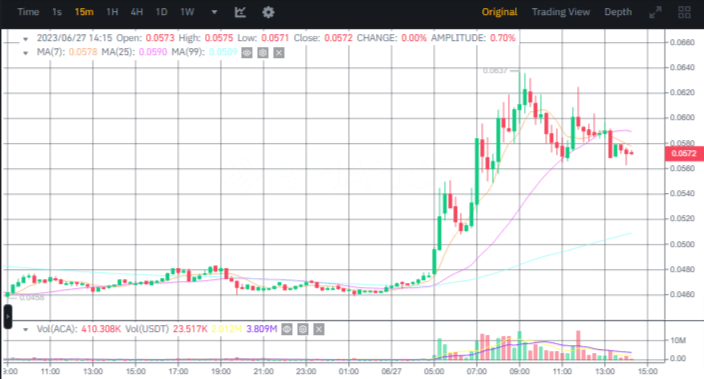The image size is (704, 379).
Task: Choose the 1W interval
Action: pyautogui.click(x=187, y=12)
